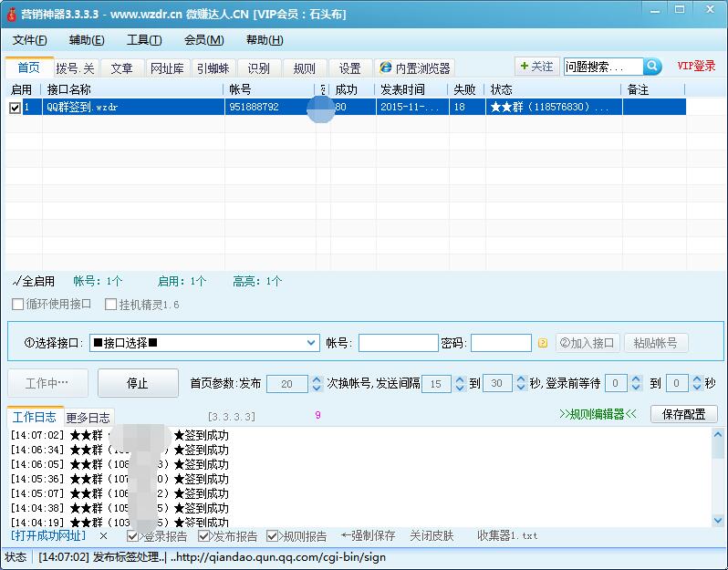
Task: Open the 帮助(H) menu
Action: (265, 40)
